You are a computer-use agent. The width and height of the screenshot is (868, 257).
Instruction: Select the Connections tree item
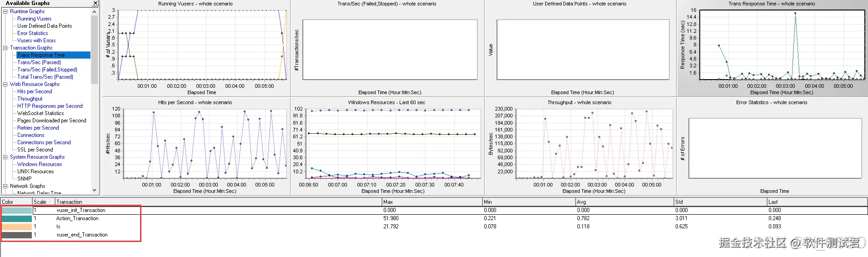(x=31, y=135)
